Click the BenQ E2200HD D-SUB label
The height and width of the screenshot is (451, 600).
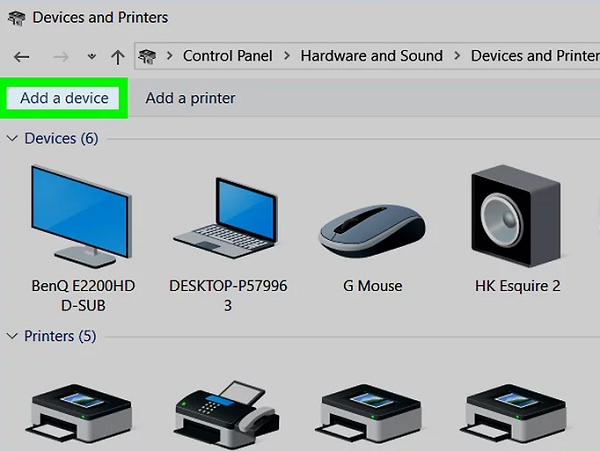click(x=83, y=296)
